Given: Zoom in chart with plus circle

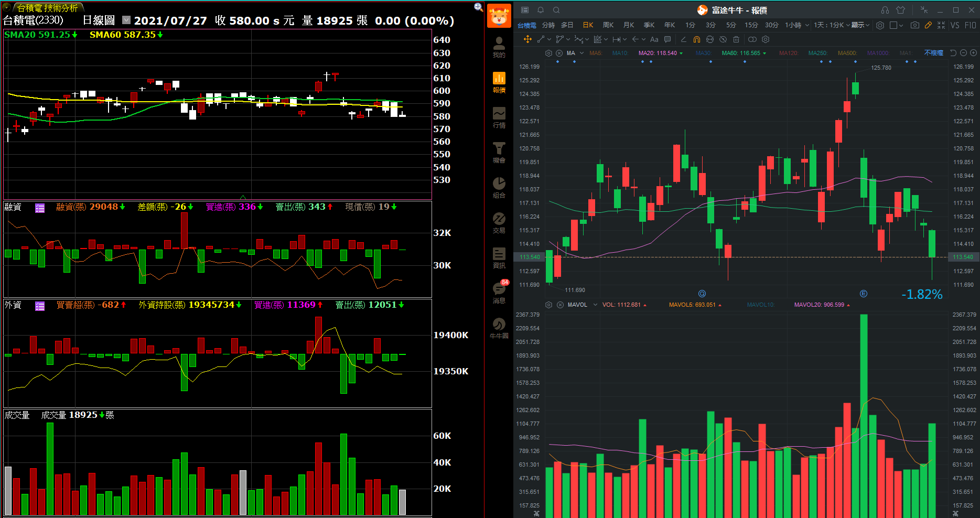Looking at the screenshot, I should pos(973,53).
